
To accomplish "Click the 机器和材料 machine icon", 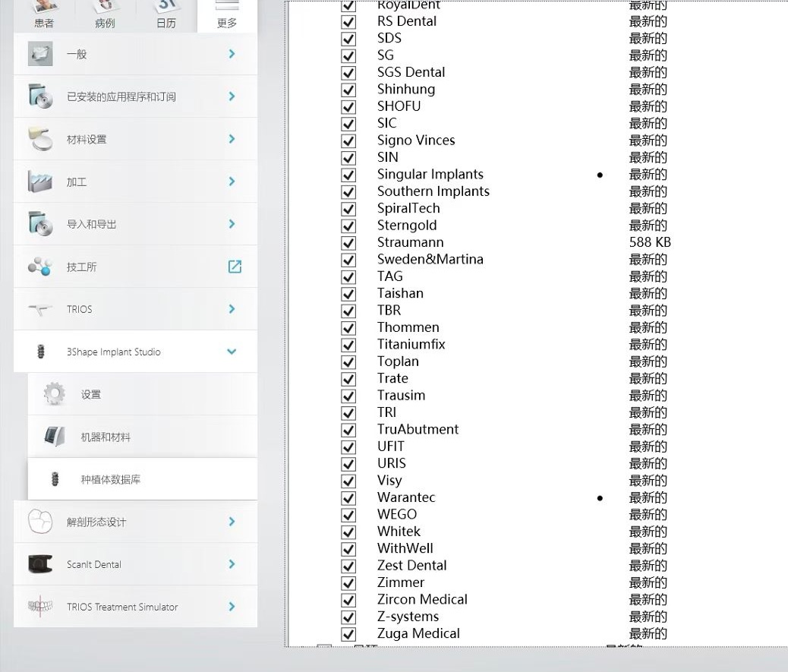I will click(x=54, y=437).
